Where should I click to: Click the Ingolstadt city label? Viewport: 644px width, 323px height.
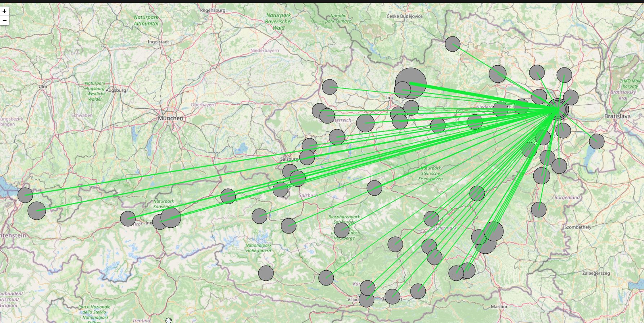pyautogui.click(x=158, y=42)
